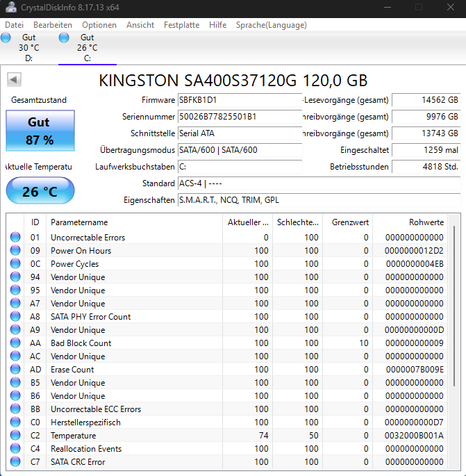Select the C: disk tab at 26 °C
Screen dimensions: 466x476
(x=88, y=48)
